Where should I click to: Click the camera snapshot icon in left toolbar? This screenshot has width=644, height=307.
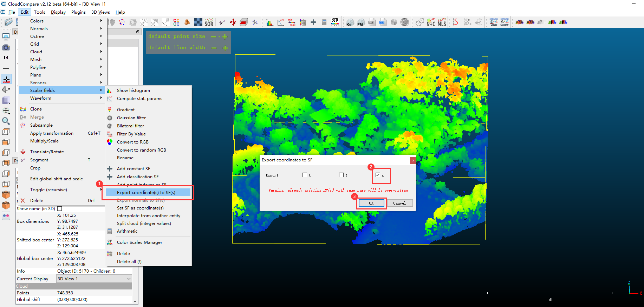point(6,47)
